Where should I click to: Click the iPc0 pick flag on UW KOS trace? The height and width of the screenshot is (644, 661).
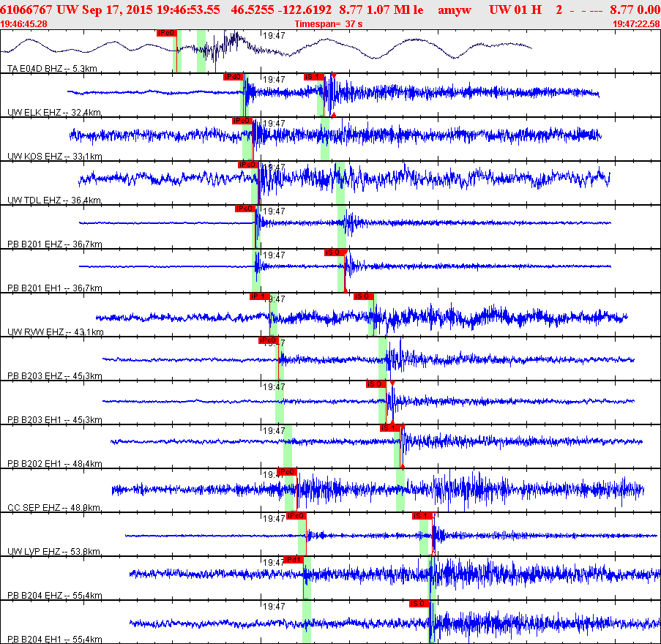(242, 121)
